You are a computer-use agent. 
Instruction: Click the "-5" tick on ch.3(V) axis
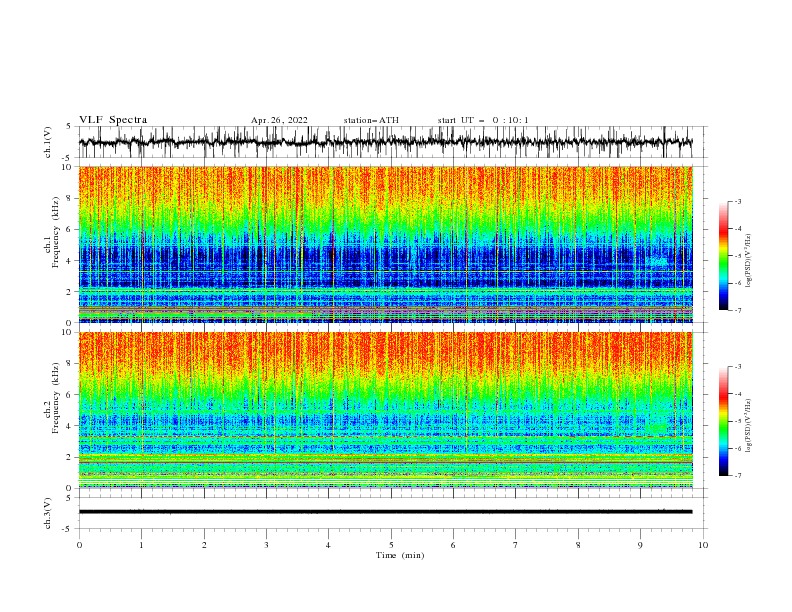[x=68, y=529]
